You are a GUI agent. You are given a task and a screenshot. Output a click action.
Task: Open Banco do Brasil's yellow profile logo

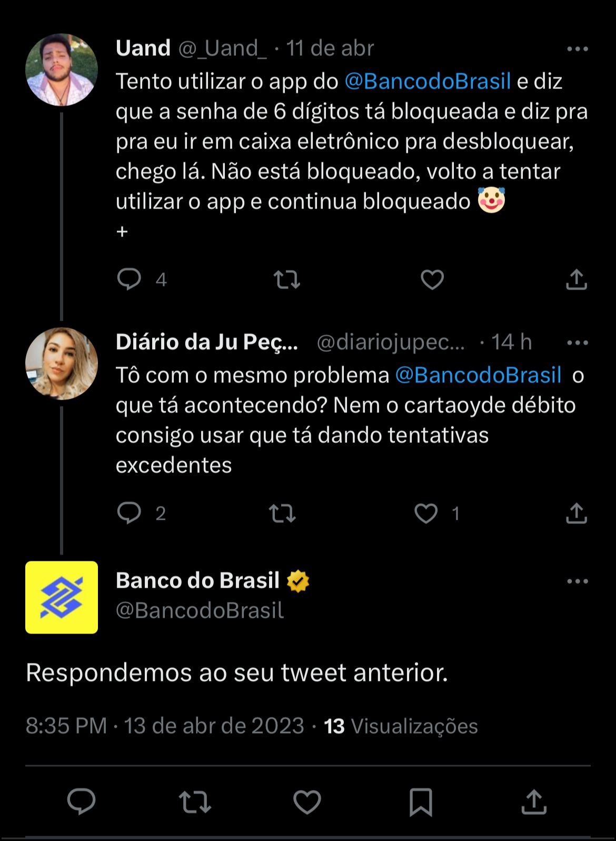click(62, 597)
